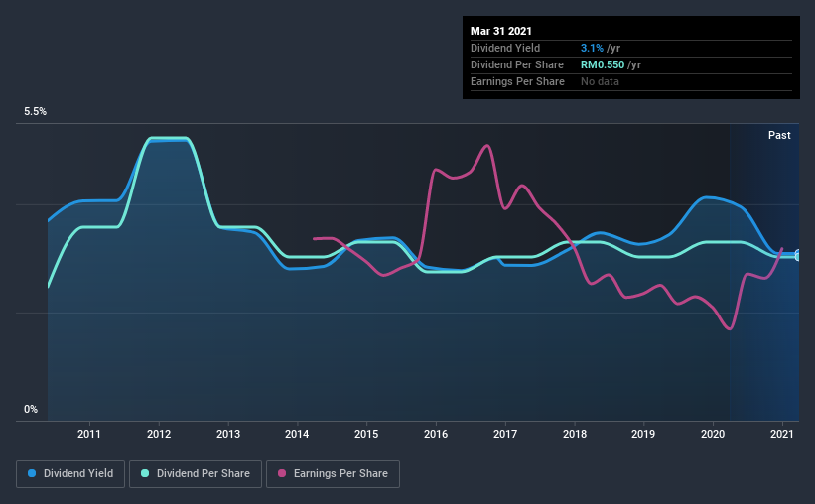Toggle the Dividend Per Share legend button
The height and width of the screenshot is (504, 815).
196,474
